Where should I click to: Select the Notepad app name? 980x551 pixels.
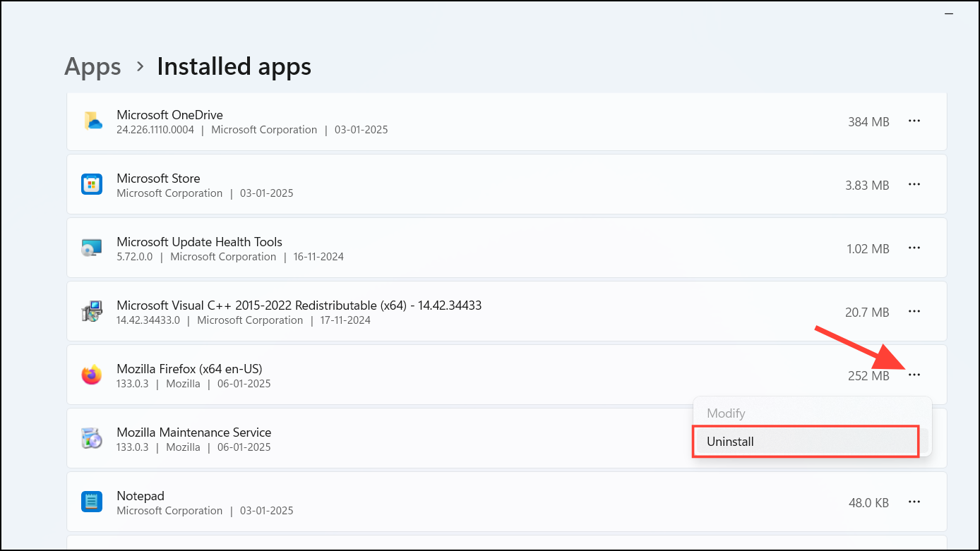click(140, 496)
